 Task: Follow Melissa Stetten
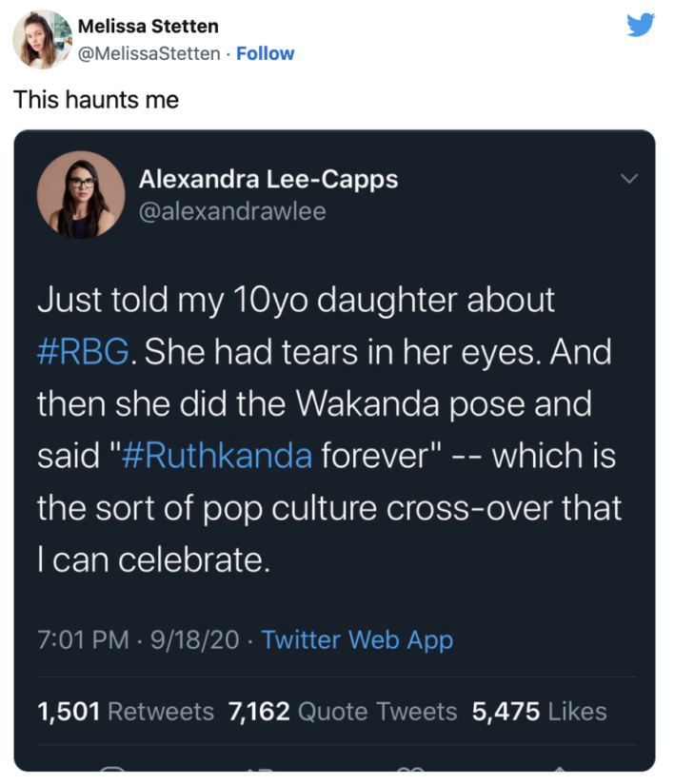coord(265,53)
